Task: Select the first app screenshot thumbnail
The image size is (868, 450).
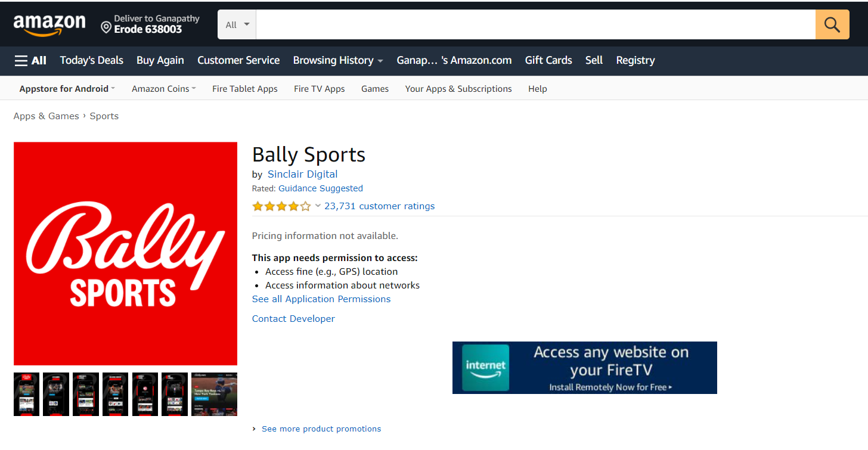Action: pos(26,394)
